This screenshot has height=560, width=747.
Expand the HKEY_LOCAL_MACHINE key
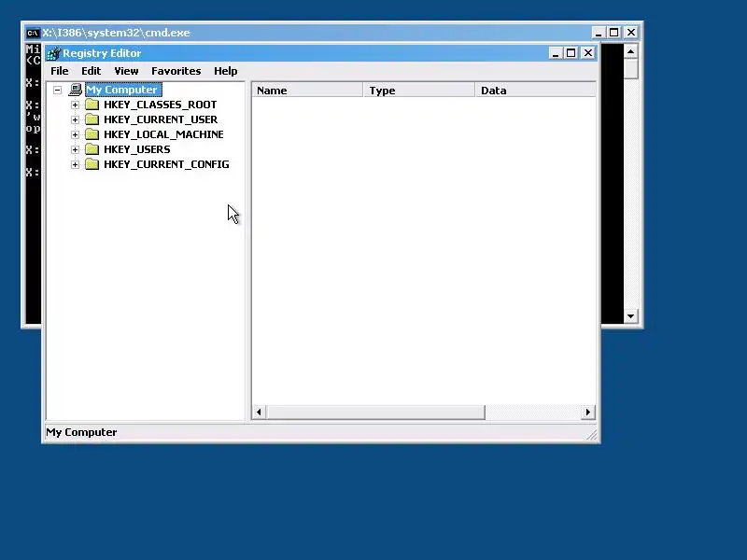coord(75,134)
